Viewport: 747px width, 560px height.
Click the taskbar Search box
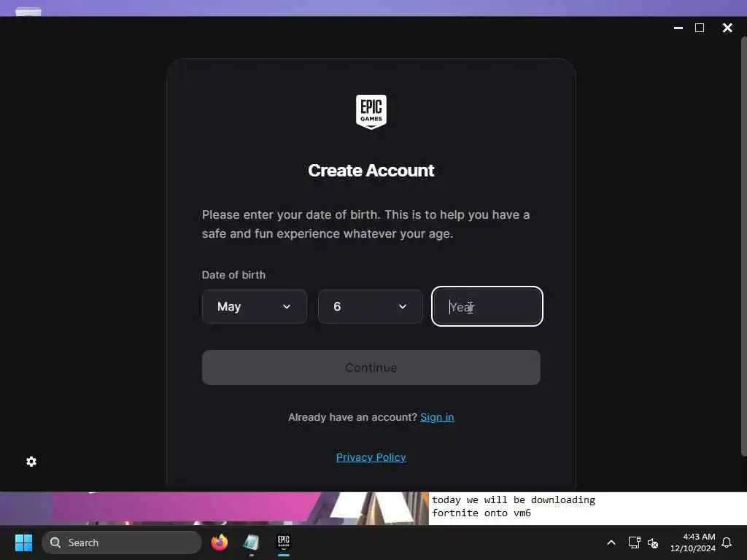click(x=122, y=542)
